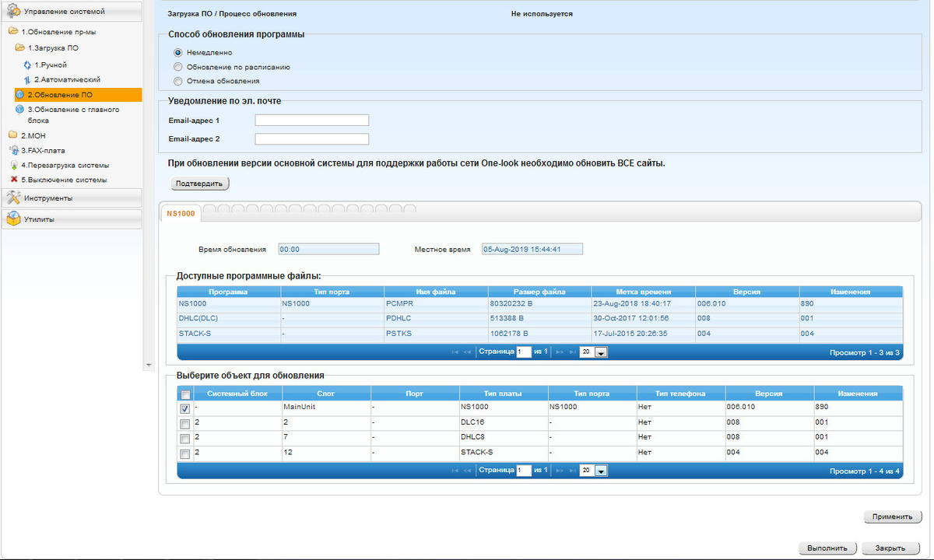Uncheck the MainUnit row checkbox
This screenshot has width=934, height=560.
coord(184,408)
